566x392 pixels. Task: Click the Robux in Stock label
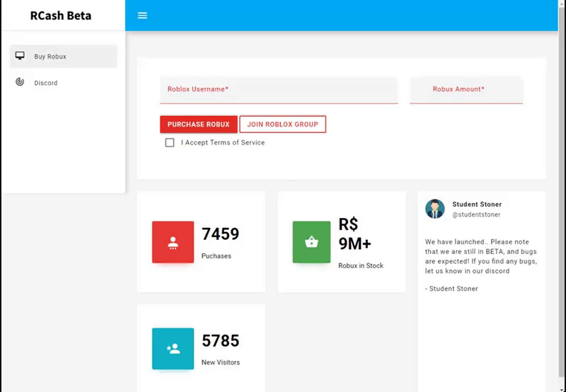coord(361,265)
